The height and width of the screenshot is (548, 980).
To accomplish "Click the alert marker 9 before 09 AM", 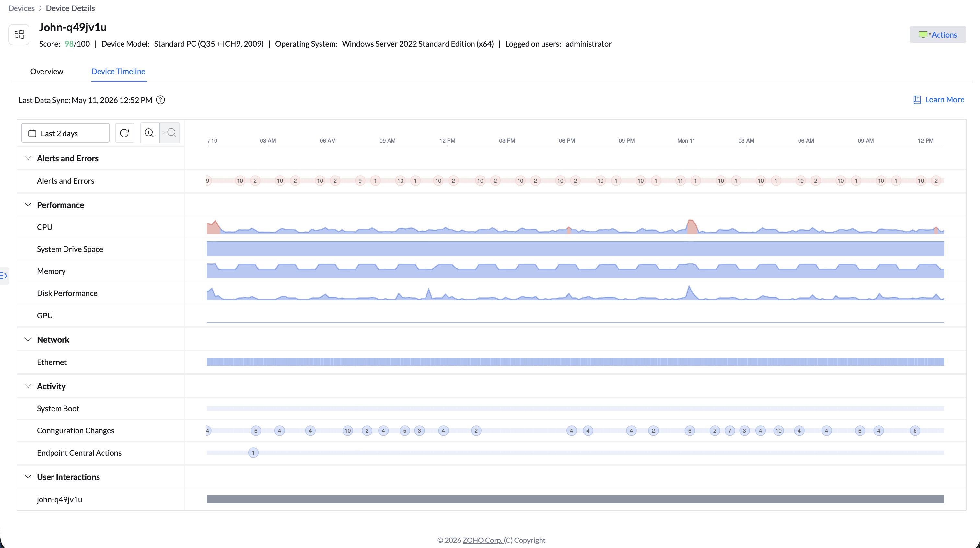I will (x=360, y=181).
